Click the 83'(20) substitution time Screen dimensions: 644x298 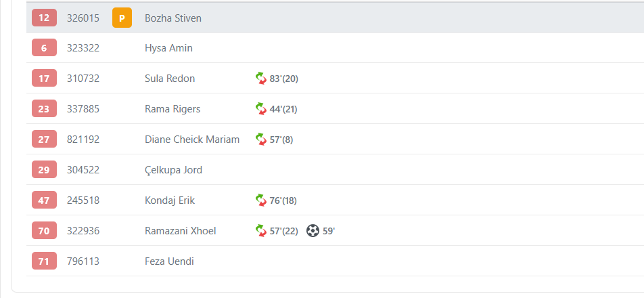[x=284, y=79]
